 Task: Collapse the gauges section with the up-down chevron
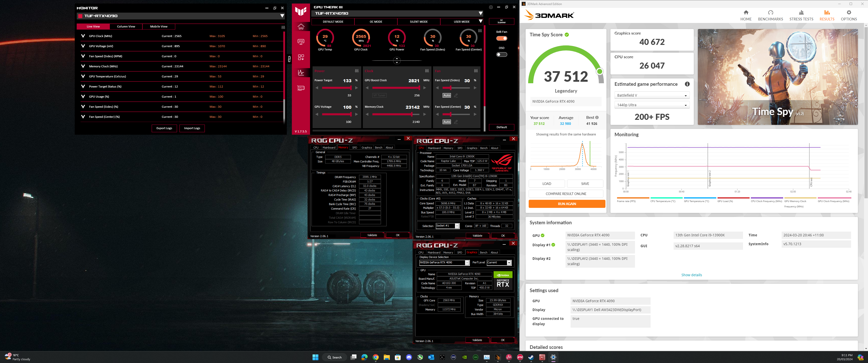397,61
